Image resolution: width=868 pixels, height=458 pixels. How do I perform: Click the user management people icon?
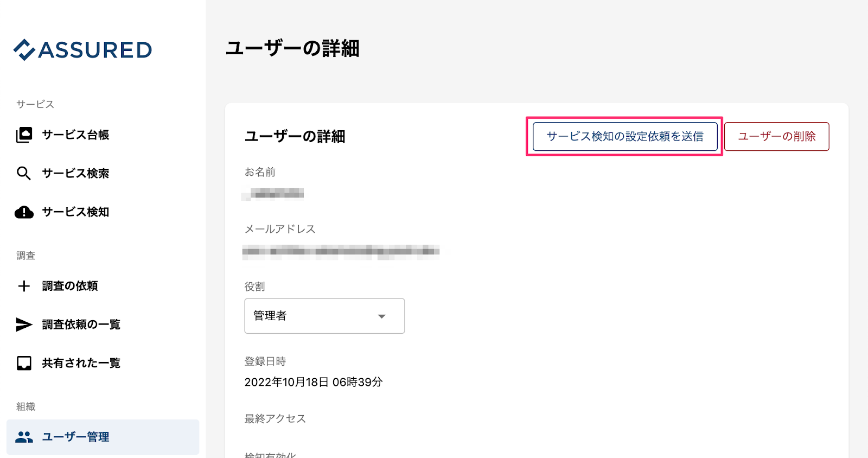coord(24,437)
